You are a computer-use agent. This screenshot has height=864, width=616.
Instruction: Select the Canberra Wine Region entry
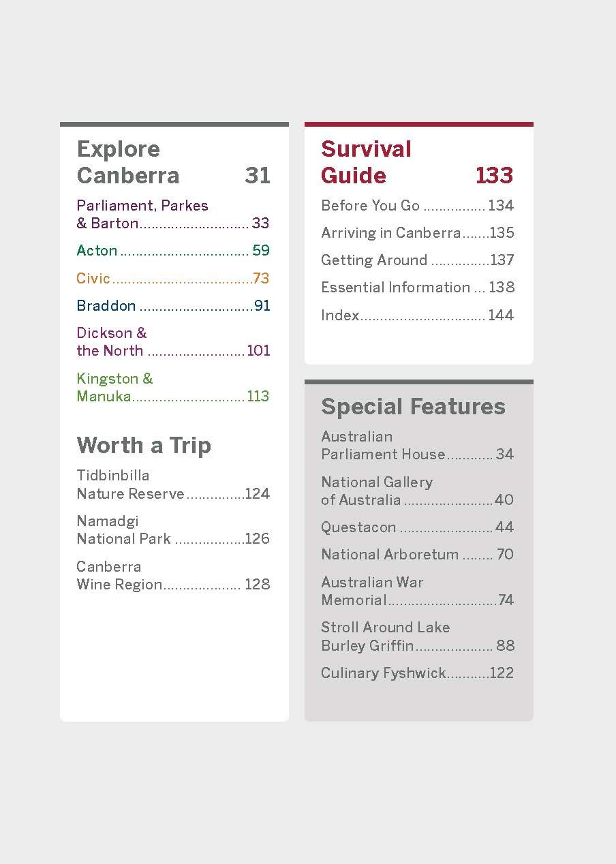click(x=173, y=576)
